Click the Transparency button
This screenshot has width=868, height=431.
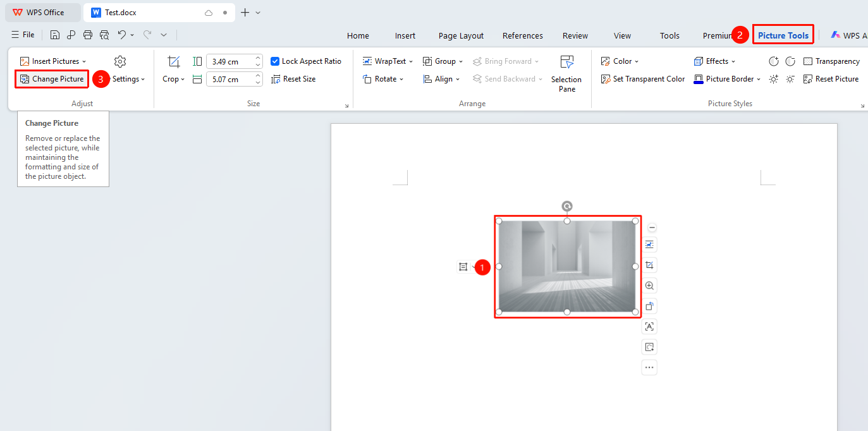tap(831, 61)
